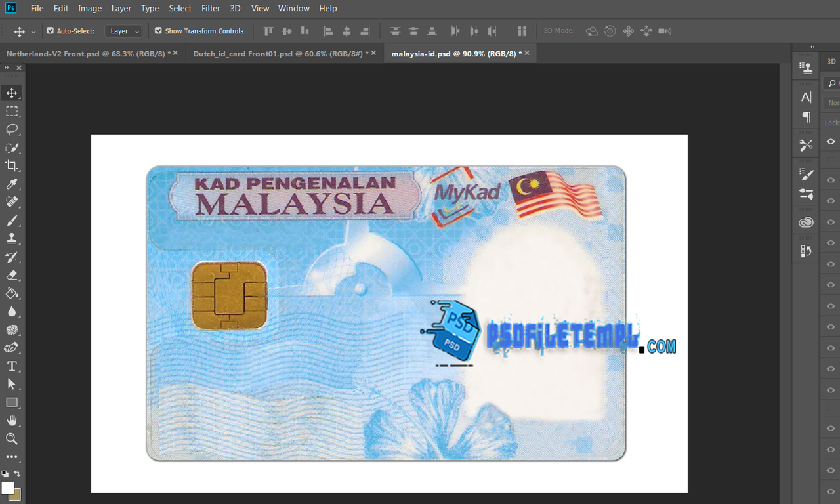840x504 pixels.
Task: Select the Crop tool
Action: 12,165
